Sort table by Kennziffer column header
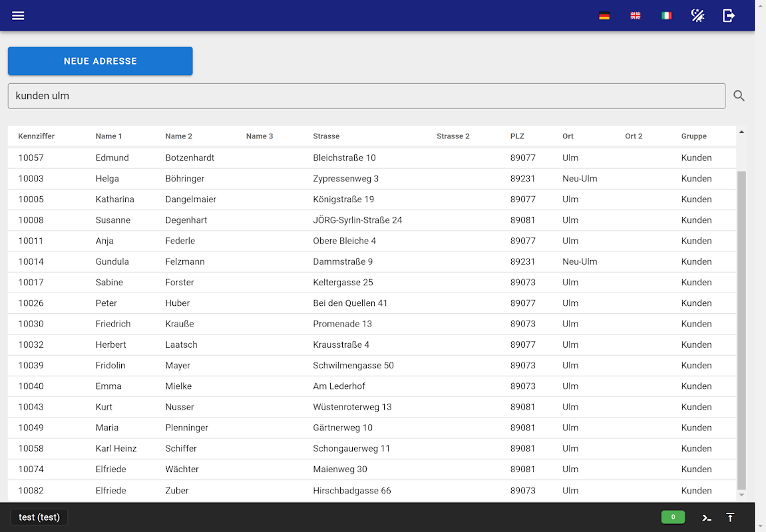Viewport: 766px width, 532px height. pos(36,136)
